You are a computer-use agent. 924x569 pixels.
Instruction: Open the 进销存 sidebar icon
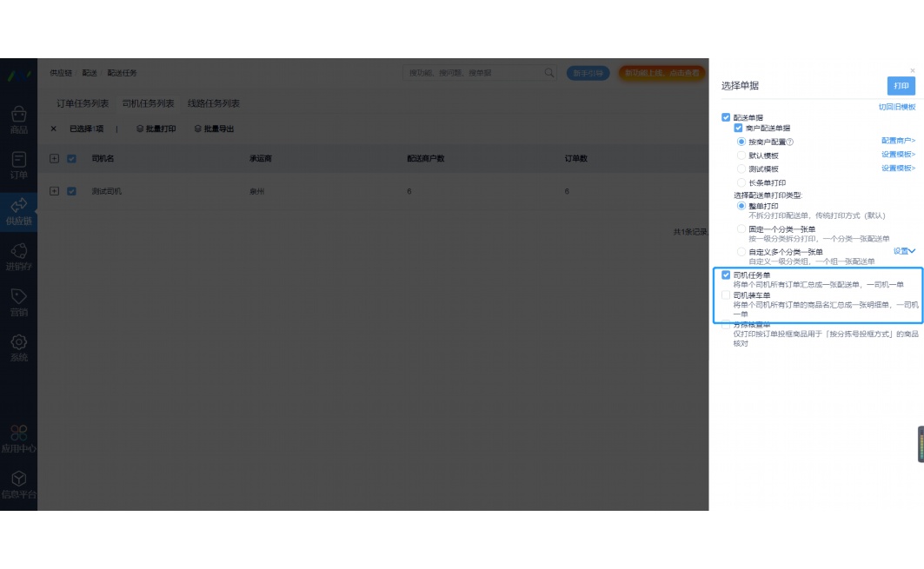coord(18,255)
